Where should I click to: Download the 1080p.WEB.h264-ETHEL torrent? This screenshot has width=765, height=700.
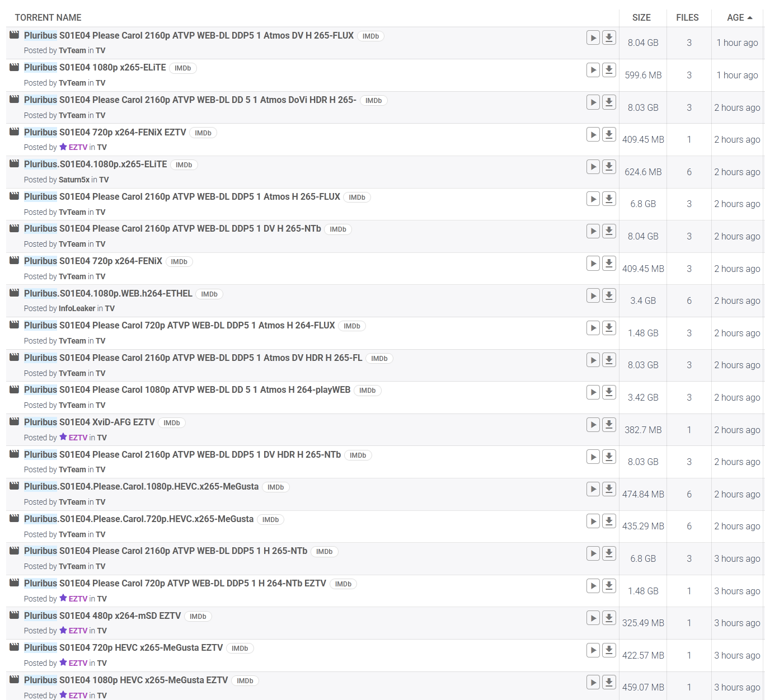pyautogui.click(x=609, y=295)
